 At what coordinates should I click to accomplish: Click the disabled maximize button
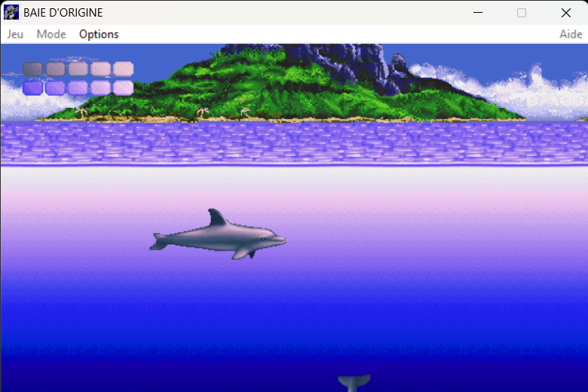(x=522, y=13)
